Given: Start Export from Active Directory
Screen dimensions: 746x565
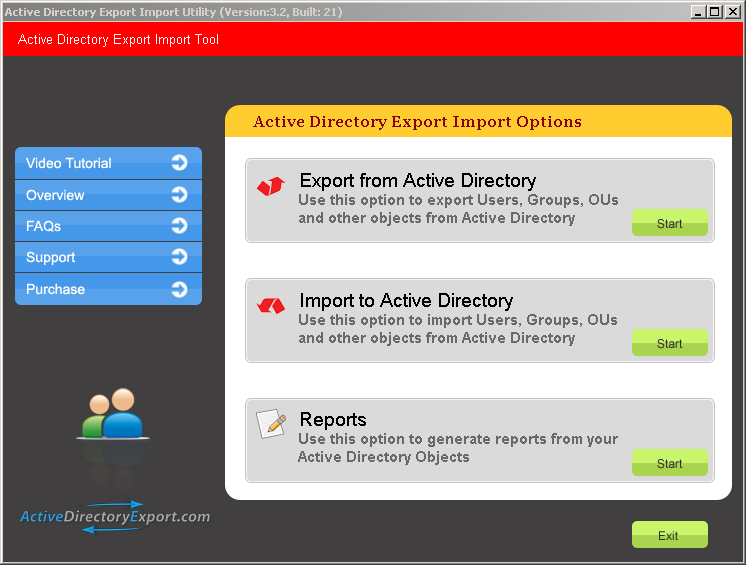Looking at the screenshot, I should pos(669,223).
